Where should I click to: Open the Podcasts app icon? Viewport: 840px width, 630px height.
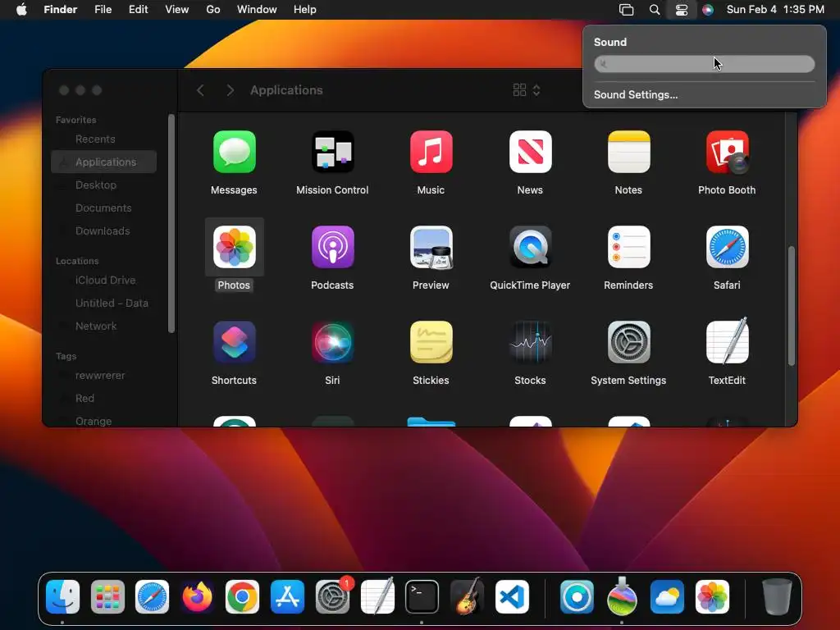click(333, 247)
